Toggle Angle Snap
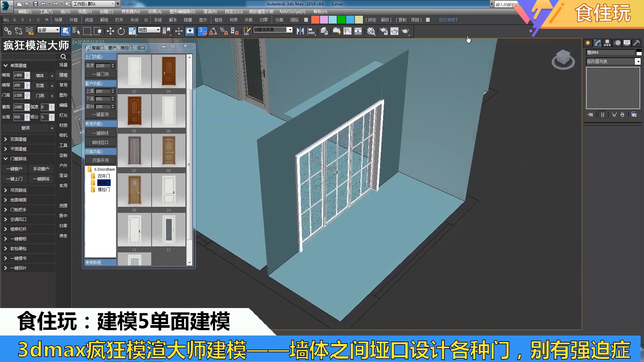The width and height of the screenshot is (644, 362). [213, 31]
